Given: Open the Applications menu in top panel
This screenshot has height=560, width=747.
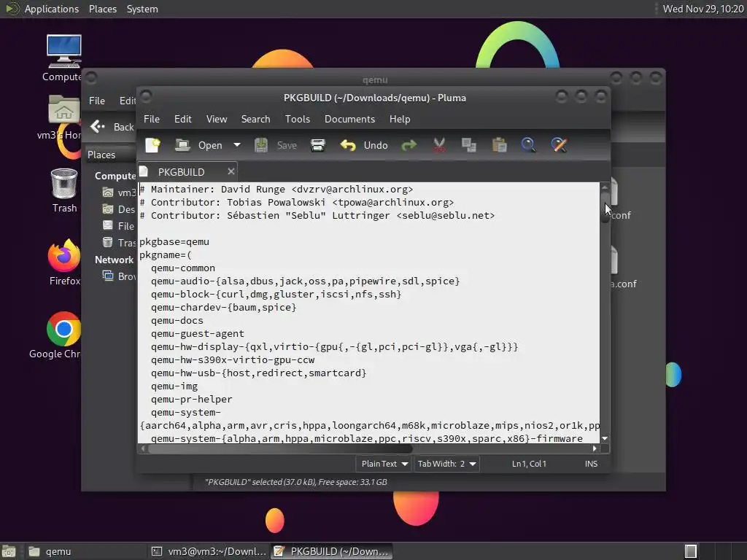Looking at the screenshot, I should (x=43, y=9).
